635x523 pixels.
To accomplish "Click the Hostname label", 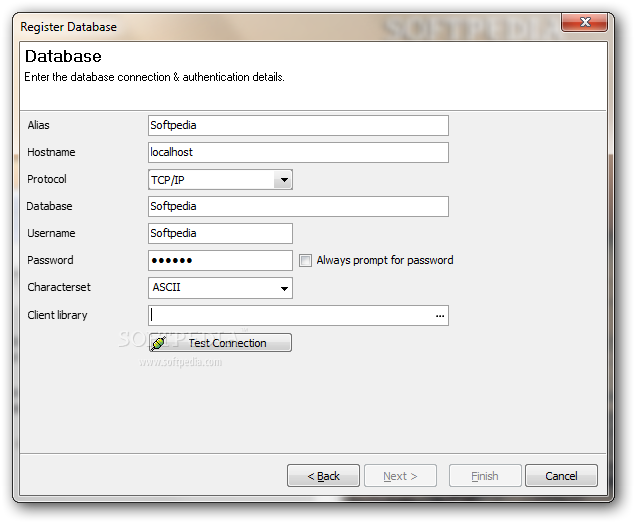I will (x=51, y=152).
